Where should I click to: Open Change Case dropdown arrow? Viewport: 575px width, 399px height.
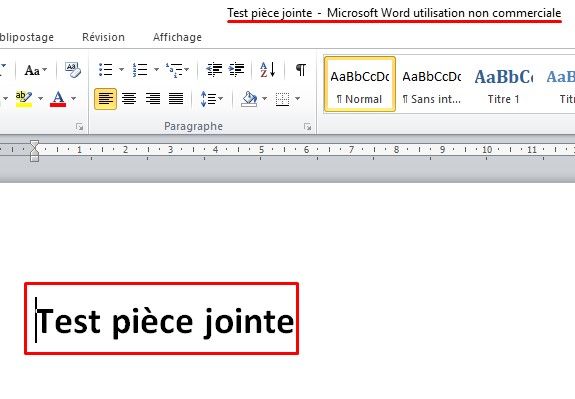pos(44,69)
